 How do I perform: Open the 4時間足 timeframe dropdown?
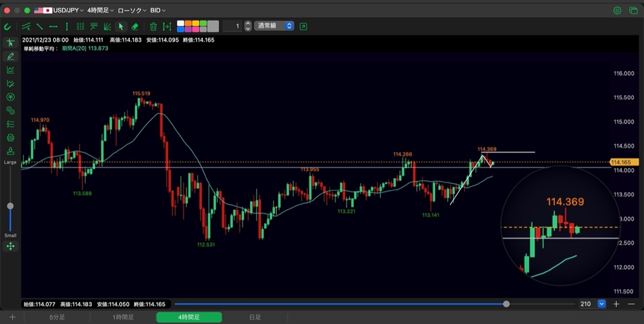[100, 10]
